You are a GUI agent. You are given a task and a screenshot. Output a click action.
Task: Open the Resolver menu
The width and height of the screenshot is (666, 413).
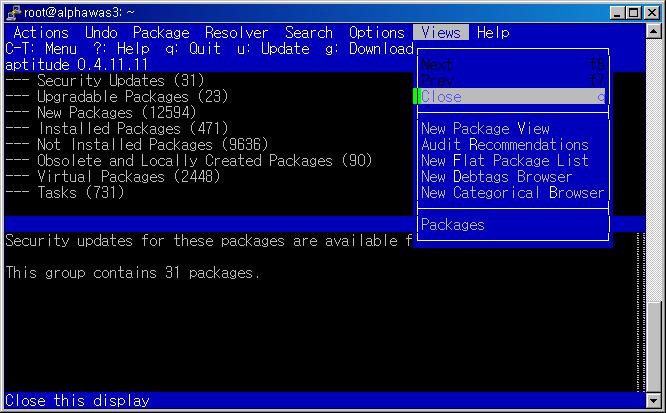237,33
